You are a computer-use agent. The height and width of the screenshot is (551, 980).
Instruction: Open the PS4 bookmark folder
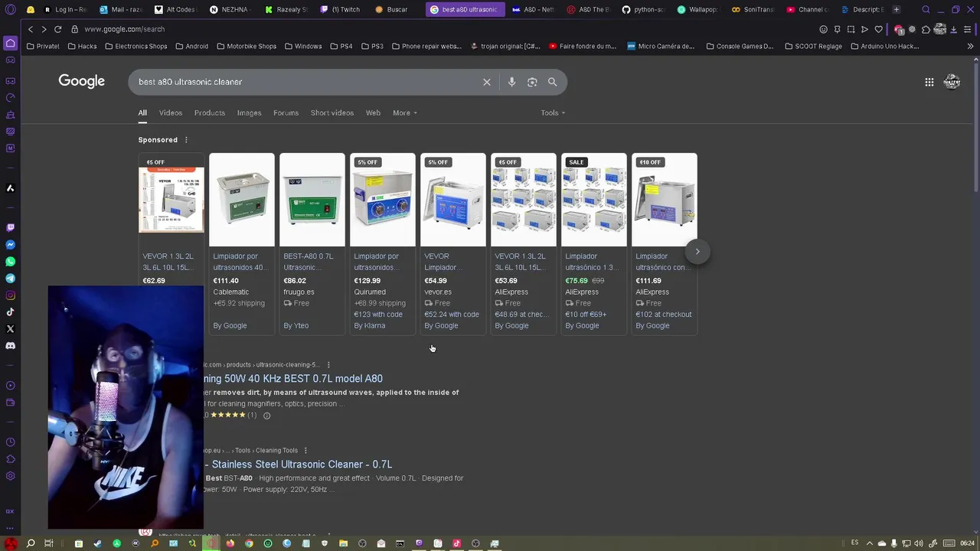point(341,46)
